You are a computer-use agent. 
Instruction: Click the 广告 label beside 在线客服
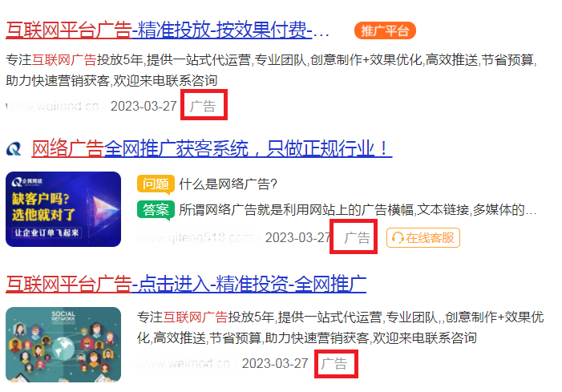pyautogui.click(x=357, y=238)
